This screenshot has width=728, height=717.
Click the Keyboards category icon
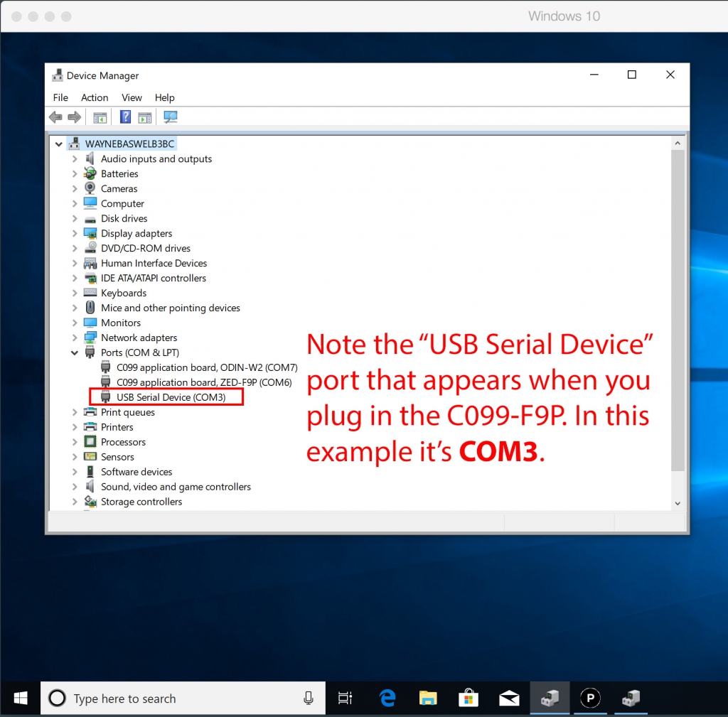click(x=90, y=293)
